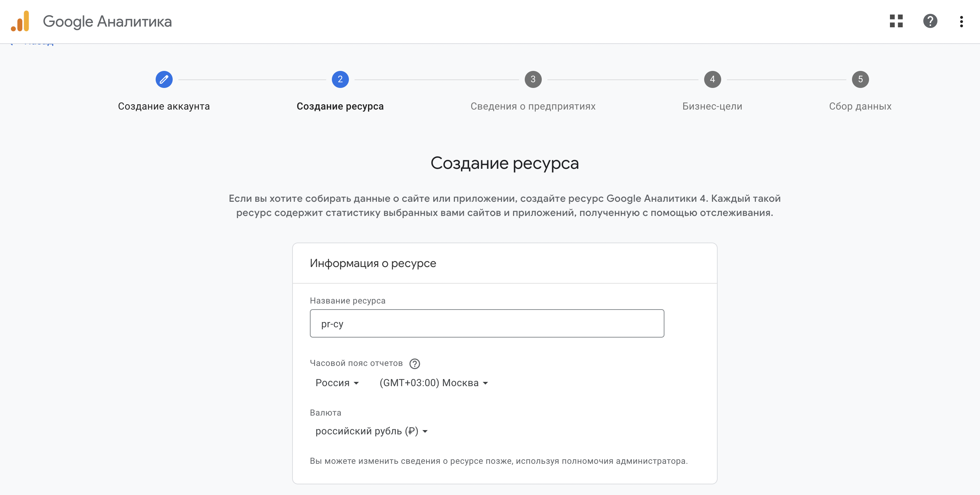This screenshot has width=980, height=495.
Task: Go to the Создание аккаунта step label
Action: point(164,106)
